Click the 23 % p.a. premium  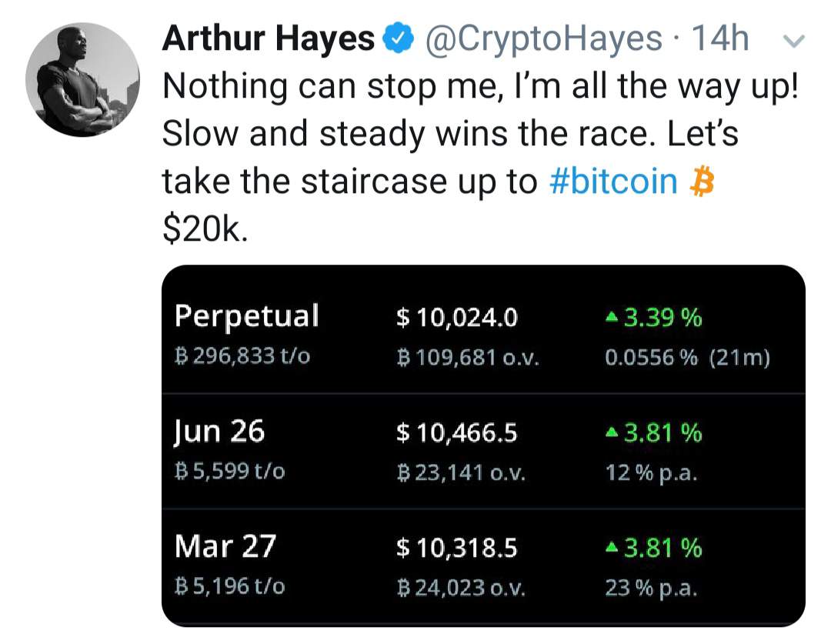(651, 589)
